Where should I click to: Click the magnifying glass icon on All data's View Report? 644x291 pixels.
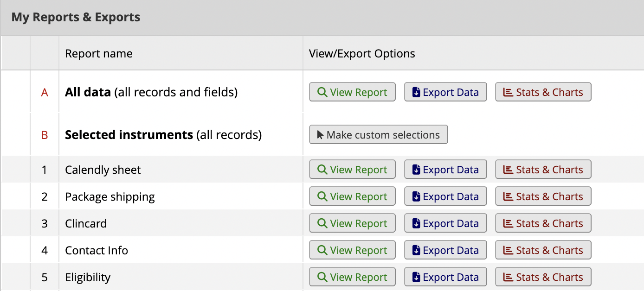[x=322, y=92]
